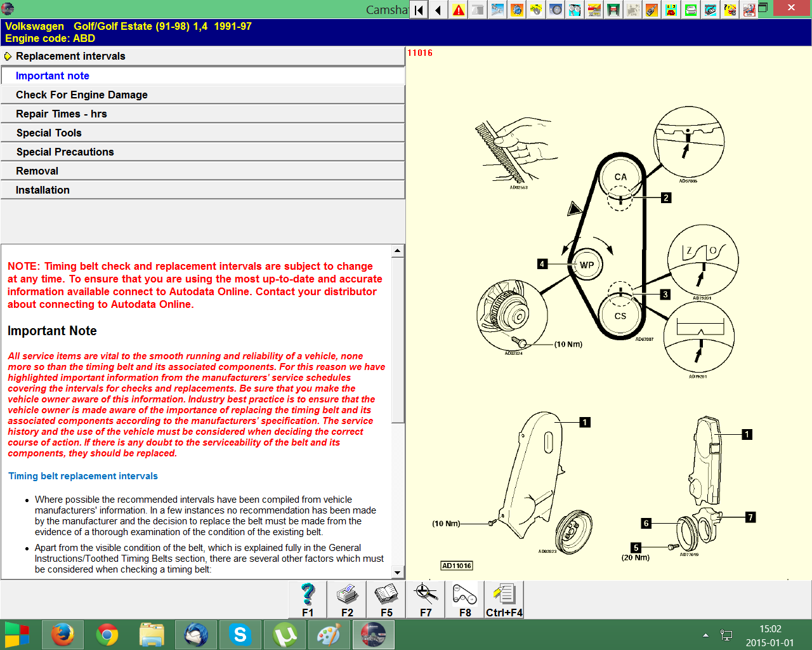Open help with the F1 question mark
Image resolution: width=812 pixels, height=650 pixels.
point(308,600)
